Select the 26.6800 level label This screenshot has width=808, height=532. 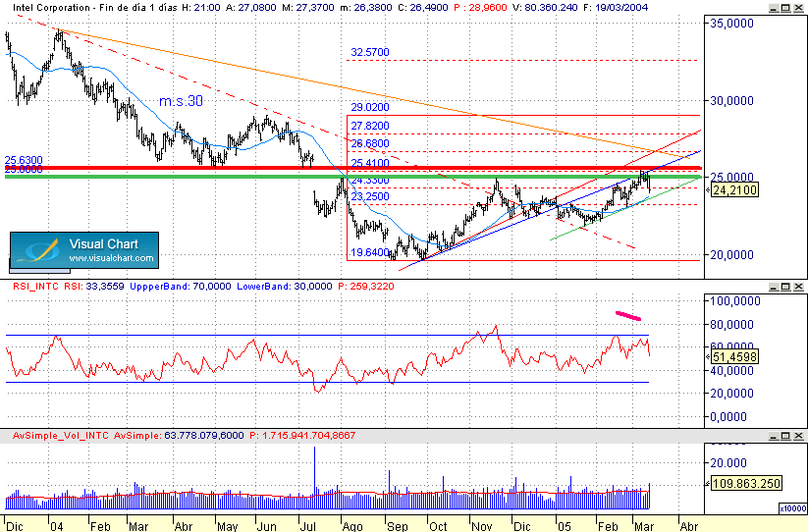[x=370, y=143]
